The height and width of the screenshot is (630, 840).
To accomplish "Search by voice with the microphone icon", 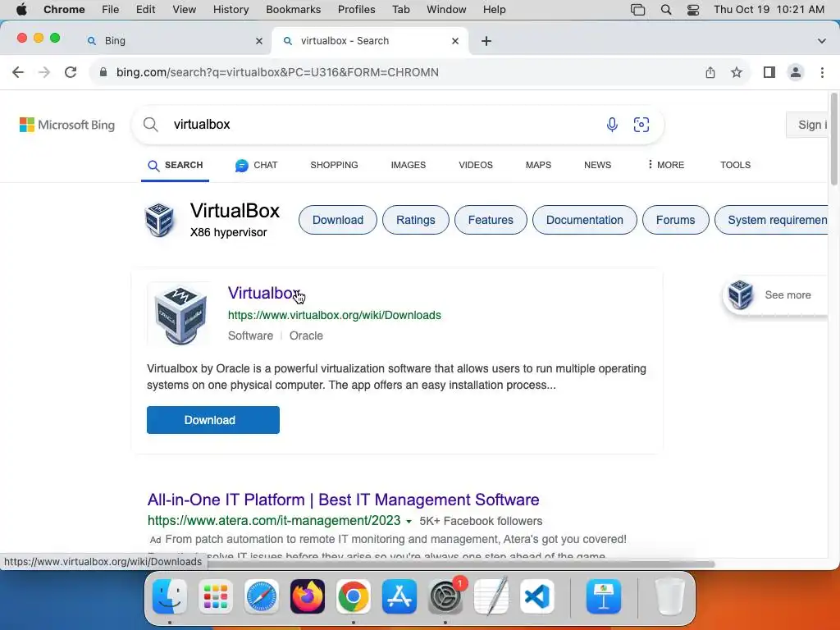I will 612,125.
